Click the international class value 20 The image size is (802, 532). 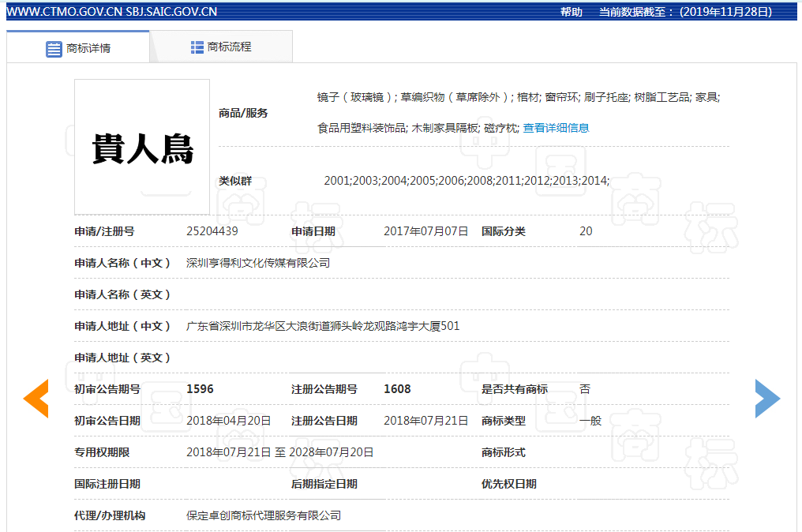[586, 231]
